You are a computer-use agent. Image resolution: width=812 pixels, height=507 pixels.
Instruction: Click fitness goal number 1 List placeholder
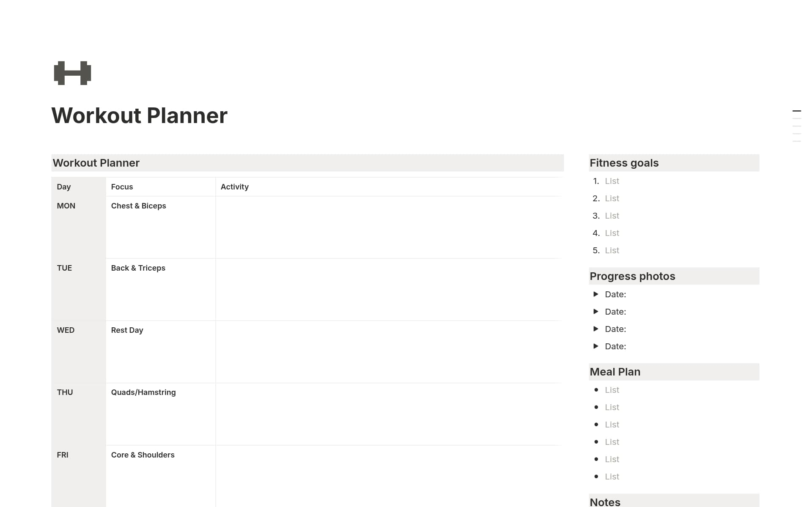612,181
